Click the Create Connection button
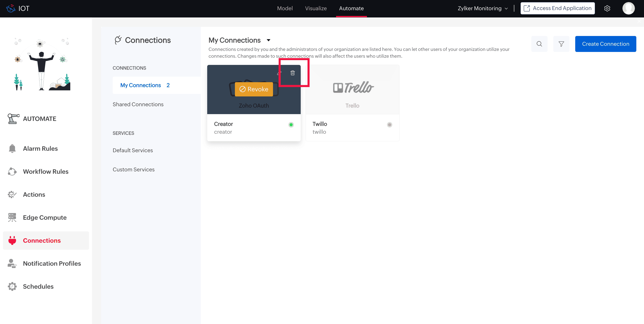The height and width of the screenshot is (324, 644). 605,44
